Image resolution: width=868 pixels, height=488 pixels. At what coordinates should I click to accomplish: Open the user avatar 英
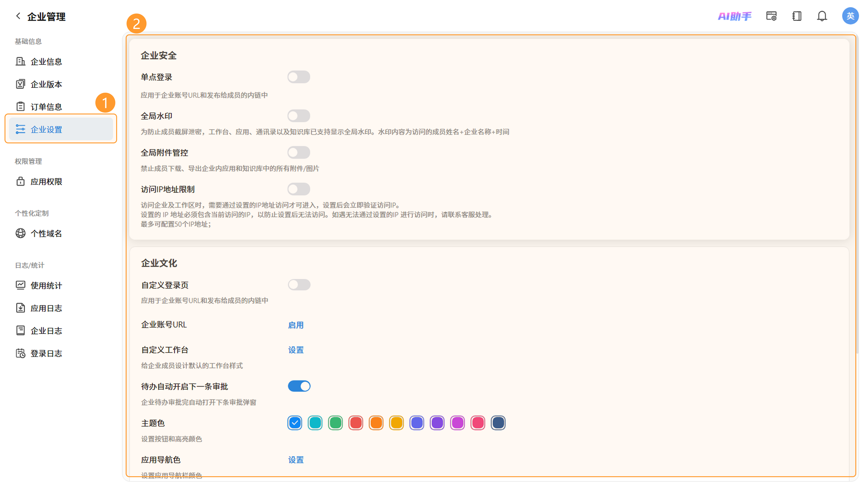click(x=850, y=16)
